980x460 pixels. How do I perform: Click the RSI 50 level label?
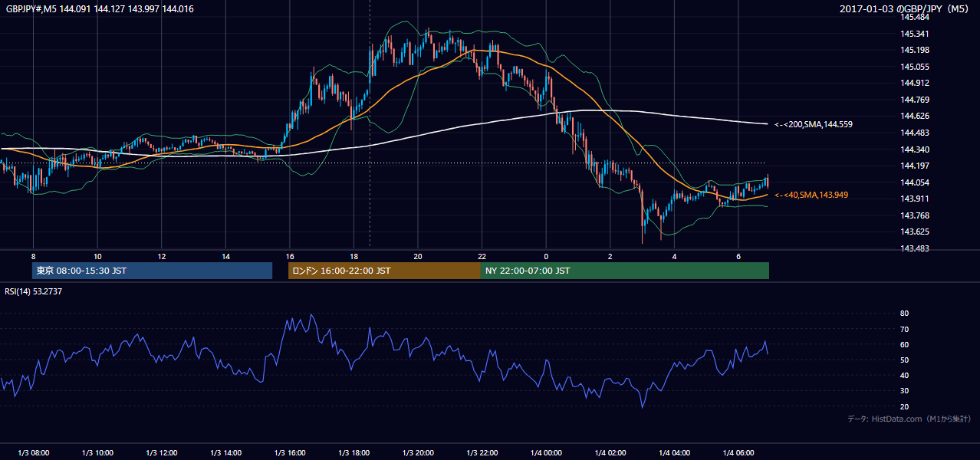point(904,360)
